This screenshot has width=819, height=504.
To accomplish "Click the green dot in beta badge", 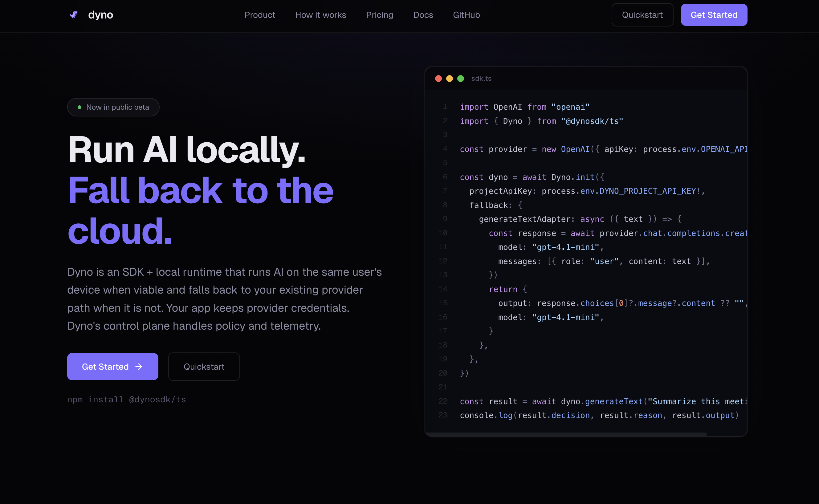I will click(79, 107).
